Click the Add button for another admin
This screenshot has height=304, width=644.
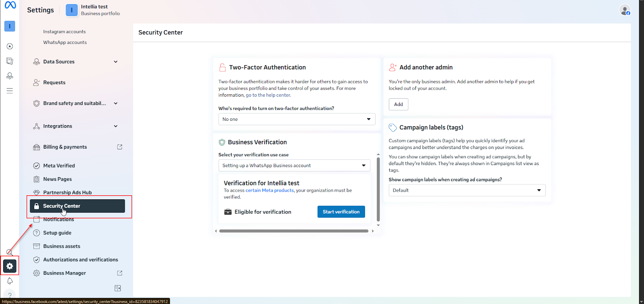click(x=398, y=104)
